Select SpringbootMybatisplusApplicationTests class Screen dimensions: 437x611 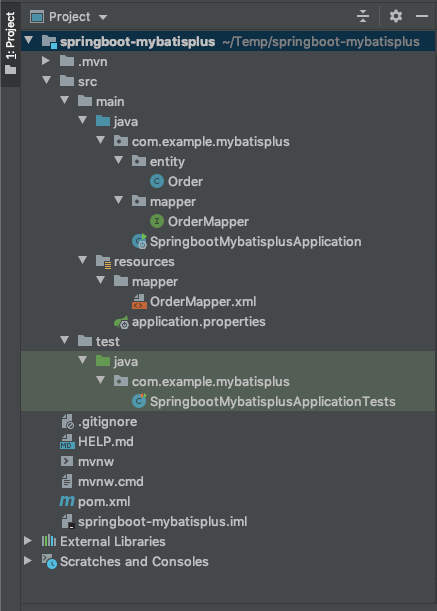tap(272, 402)
